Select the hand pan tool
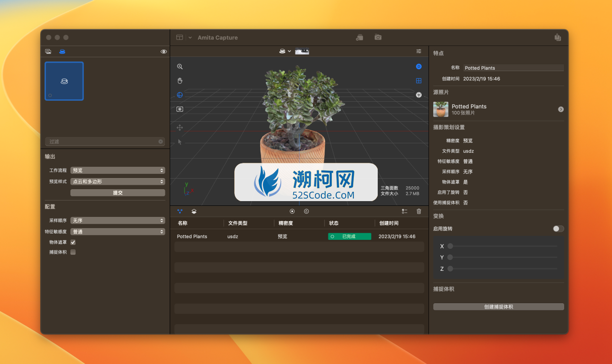The image size is (612, 364). [180, 81]
